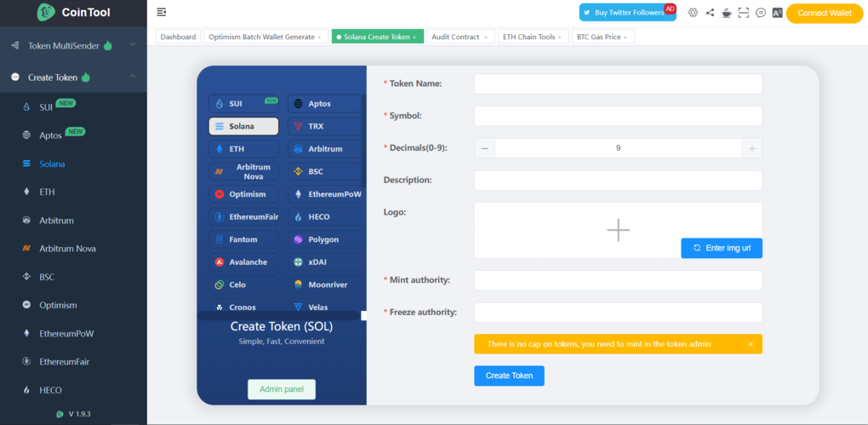Open the language switch icon
This screenshot has width=868, height=425.
pyautogui.click(x=777, y=13)
